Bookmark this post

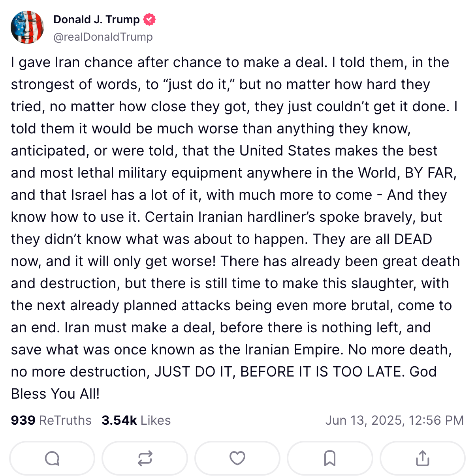pos(330,458)
